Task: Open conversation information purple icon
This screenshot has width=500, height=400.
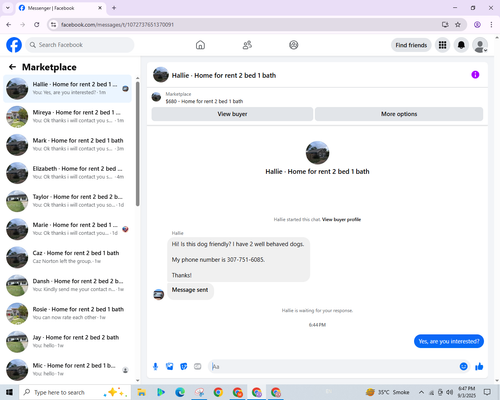Action: tap(475, 75)
